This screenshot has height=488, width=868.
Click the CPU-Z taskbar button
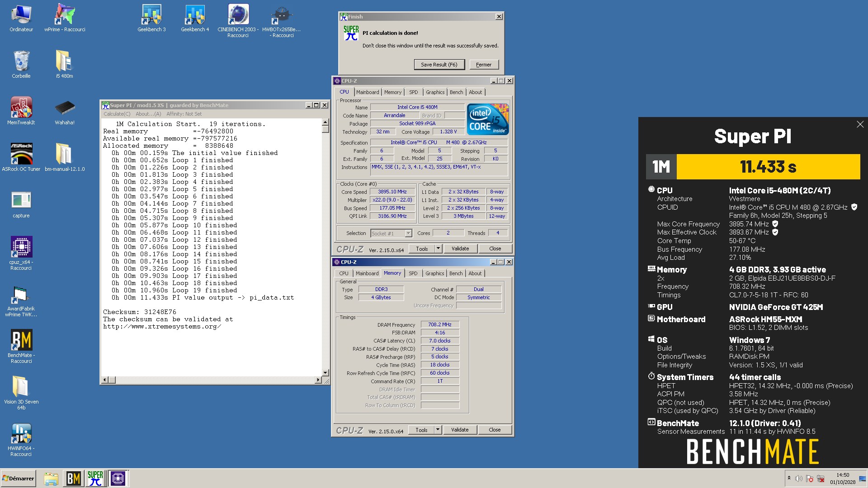tap(118, 478)
